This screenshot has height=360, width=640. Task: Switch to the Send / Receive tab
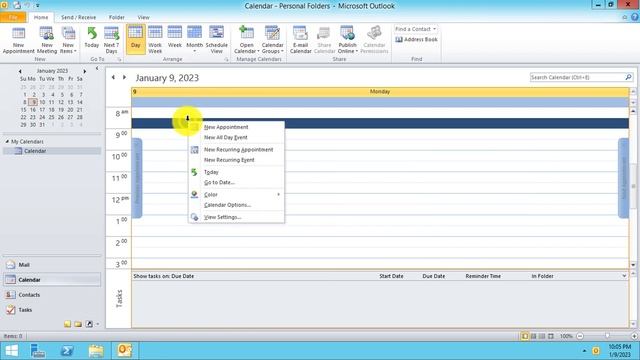pyautogui.click(x=78, y=17)
